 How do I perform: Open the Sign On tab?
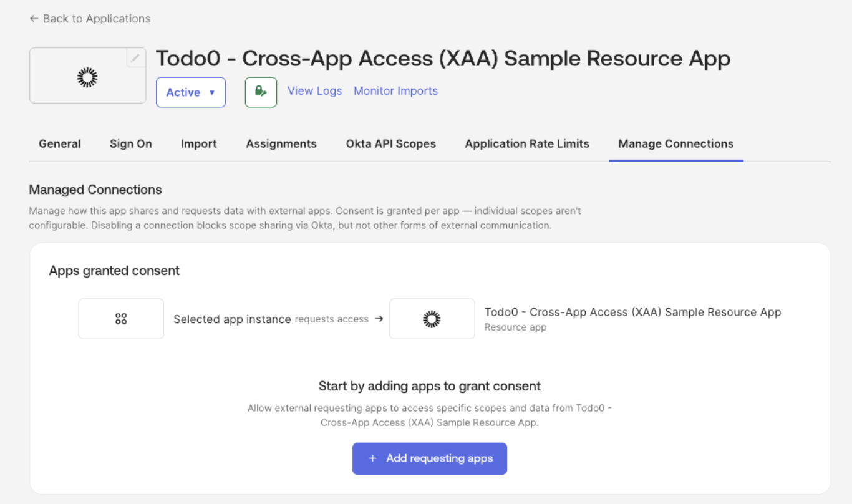131,143
